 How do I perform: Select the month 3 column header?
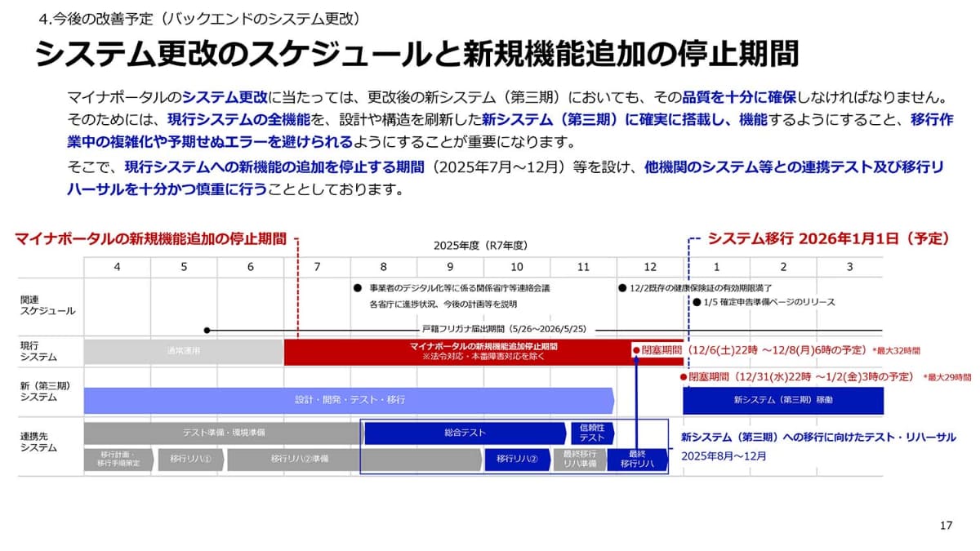[x=849, y=268]
